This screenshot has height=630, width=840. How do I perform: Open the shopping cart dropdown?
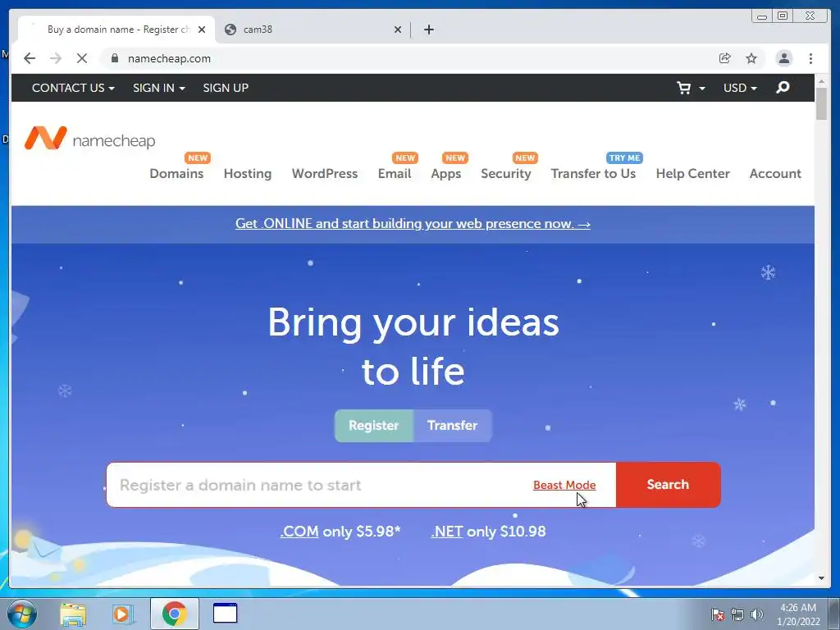691,88
